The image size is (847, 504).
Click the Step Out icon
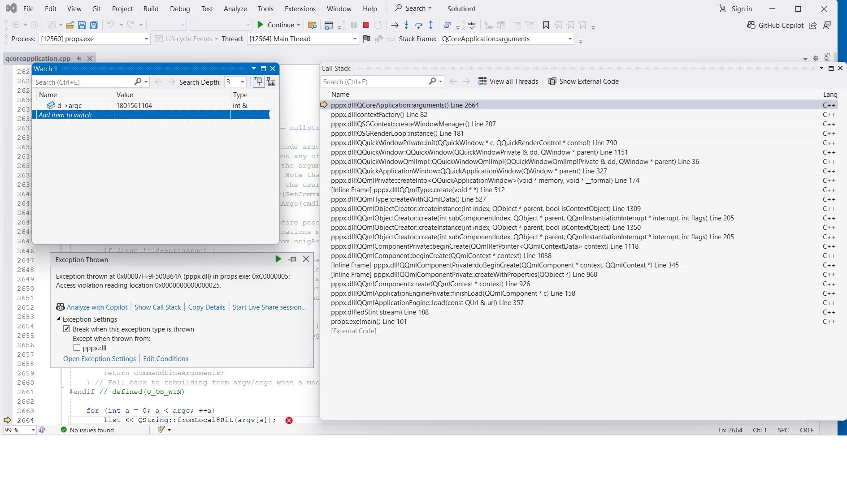pyautogui.click(x=430, y=25)
